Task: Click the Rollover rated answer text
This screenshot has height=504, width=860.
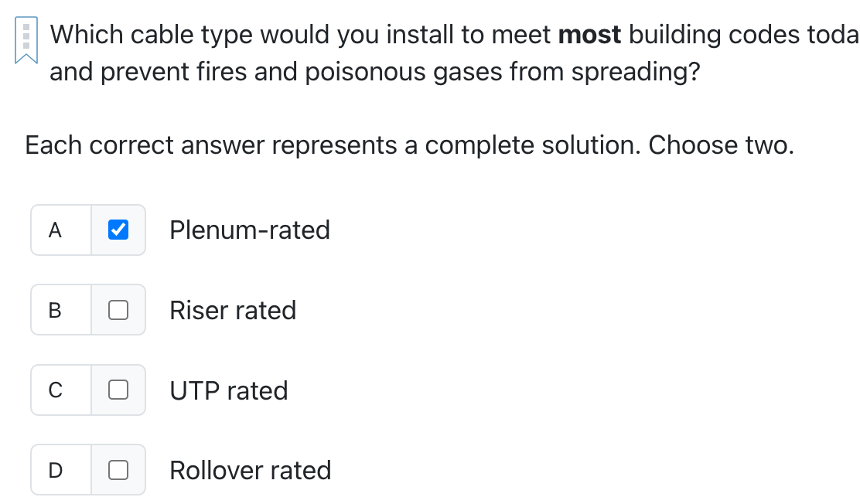Action: 250,469
